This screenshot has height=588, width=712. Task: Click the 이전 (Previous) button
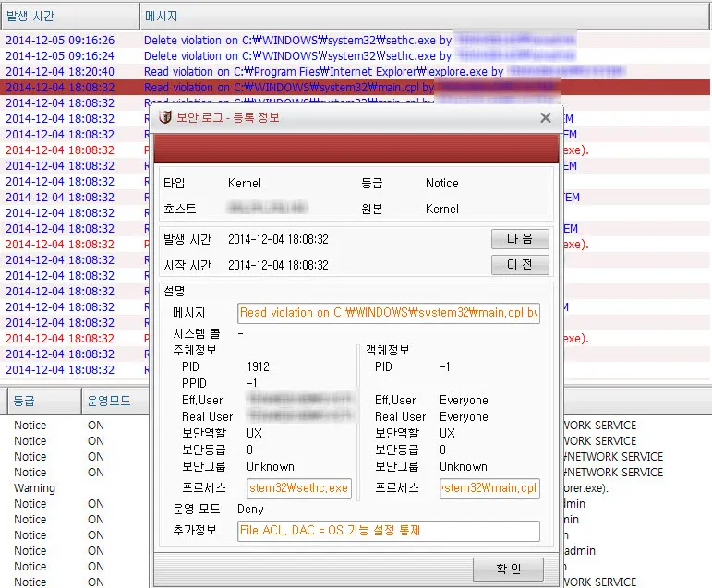519,265
